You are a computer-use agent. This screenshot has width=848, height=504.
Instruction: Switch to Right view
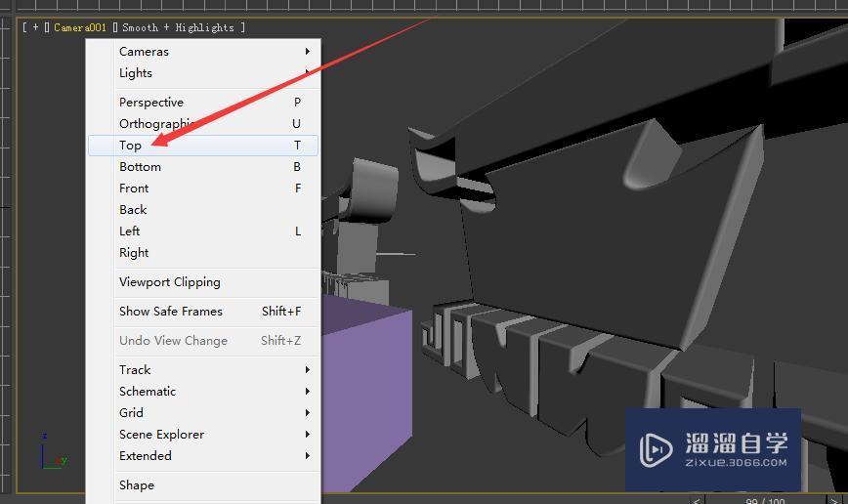(203, 253)
